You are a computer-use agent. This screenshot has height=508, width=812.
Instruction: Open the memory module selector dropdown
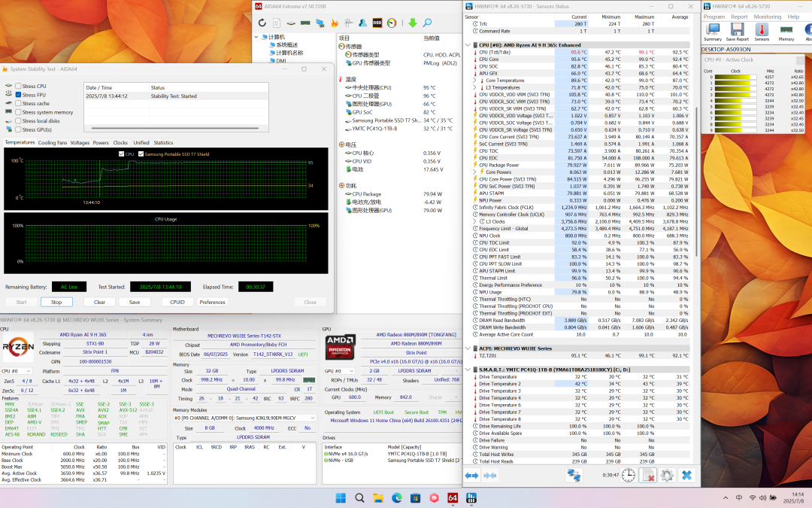pyautogui.click(x=244, y=418)
